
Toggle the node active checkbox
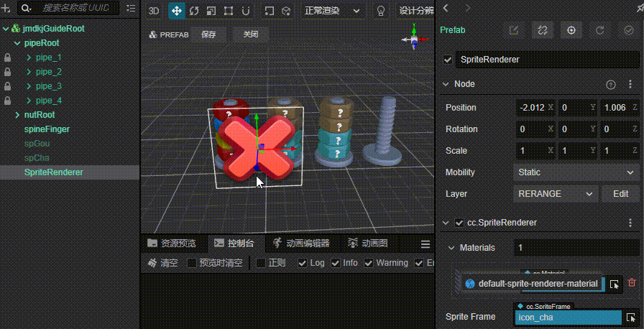(448, 60)
